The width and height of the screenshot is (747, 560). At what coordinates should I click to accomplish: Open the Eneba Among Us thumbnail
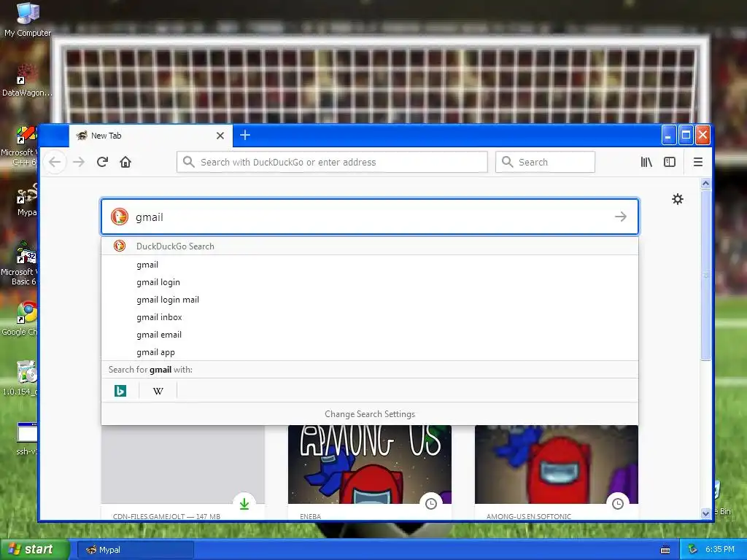point(370,464)
